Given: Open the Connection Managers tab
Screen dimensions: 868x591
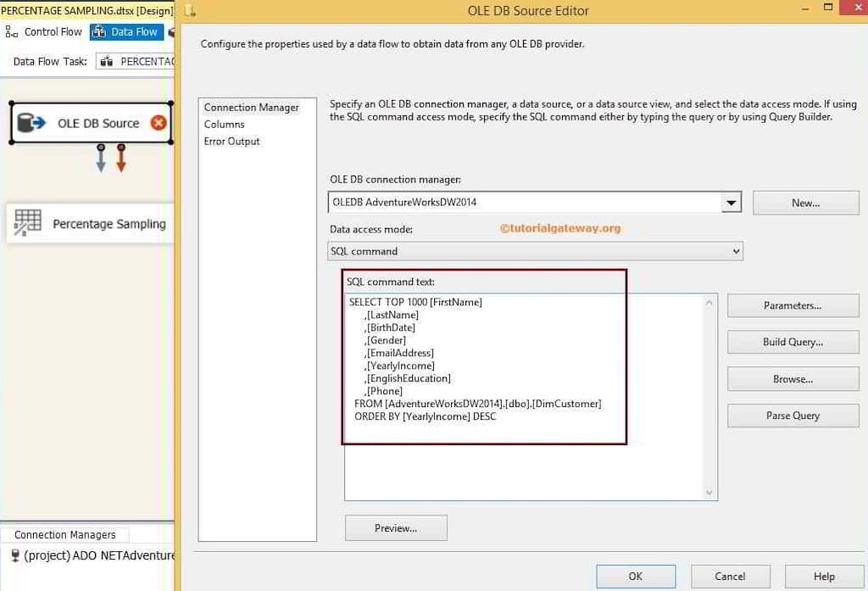Looking at the screenshot, I should (64, 535).
